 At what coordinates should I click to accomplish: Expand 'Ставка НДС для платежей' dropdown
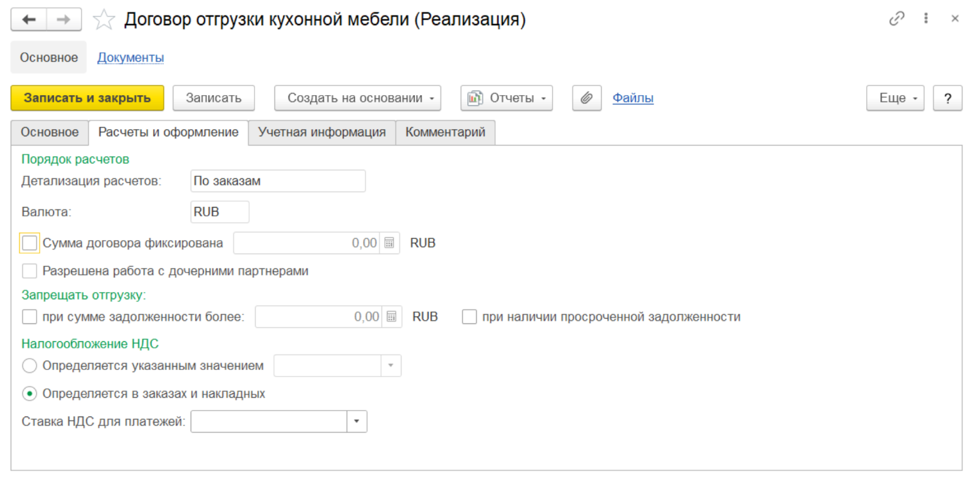pyautogui.click(x=357, y=422)
